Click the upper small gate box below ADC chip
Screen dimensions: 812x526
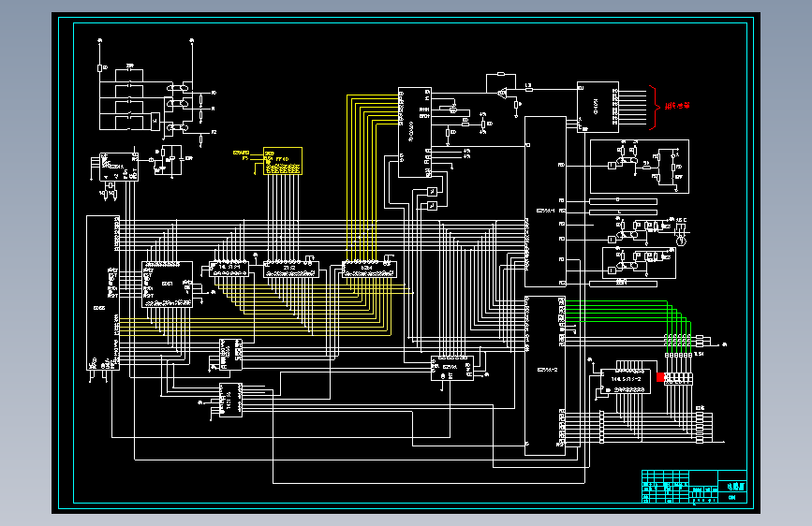point(432,192)
